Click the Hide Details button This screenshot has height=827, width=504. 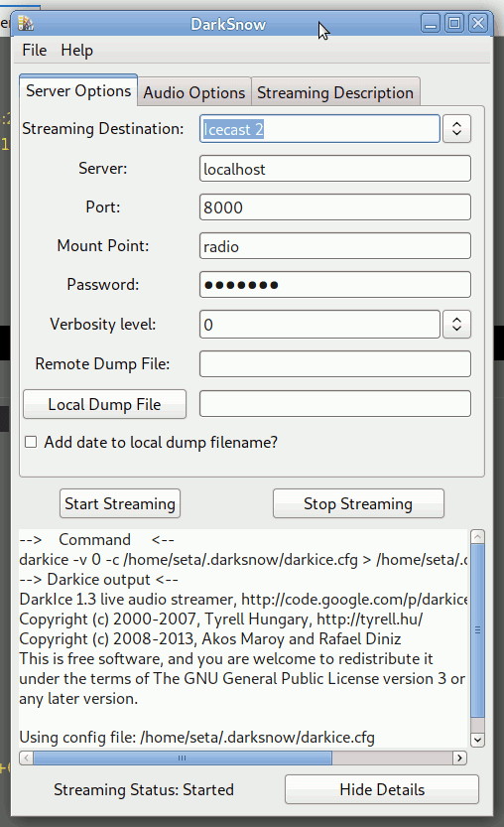click(382, 789)
